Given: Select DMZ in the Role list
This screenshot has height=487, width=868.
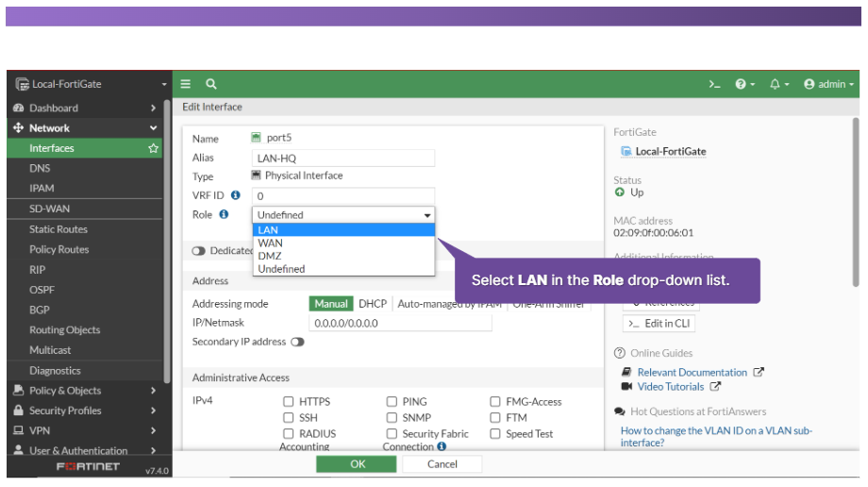Looking at the screenshot, I should [343, 256].
